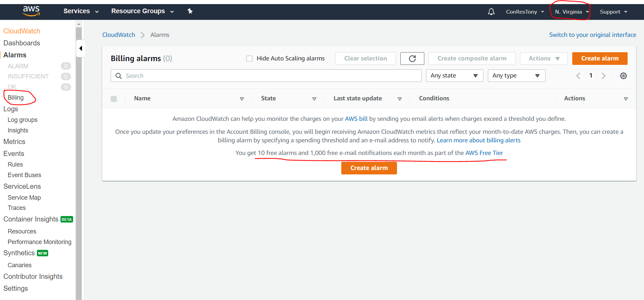
Task: Open the Any type filter dropdown
Action: (516, 76)
